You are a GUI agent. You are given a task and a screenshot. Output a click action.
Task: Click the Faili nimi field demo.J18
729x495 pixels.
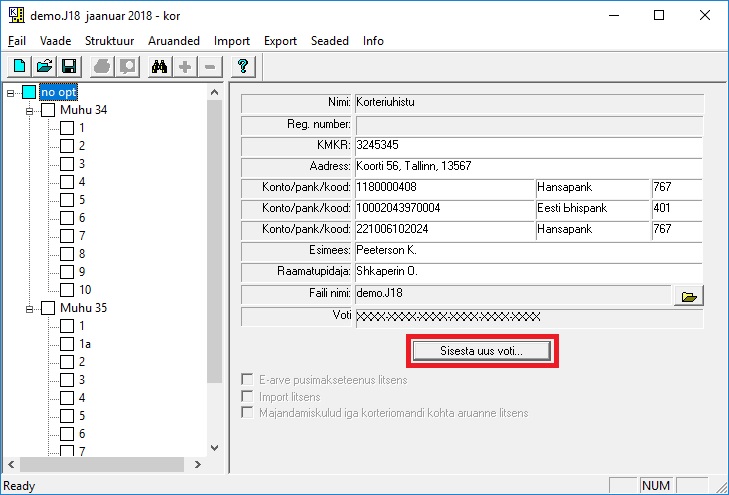click(x=514, y=295)
